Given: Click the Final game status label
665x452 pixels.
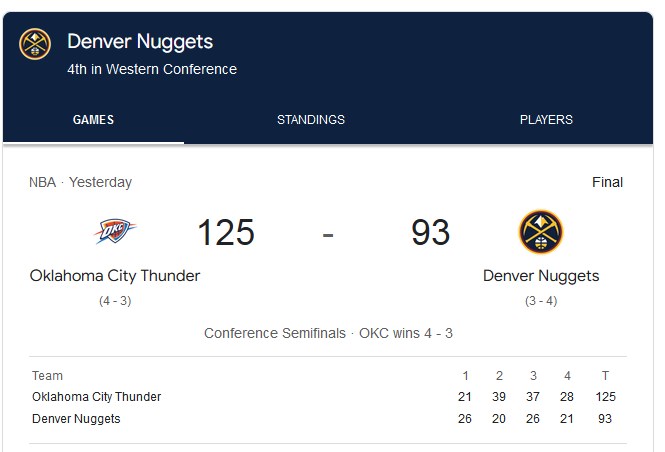Looking at the screenshot, I should (607, 182).
